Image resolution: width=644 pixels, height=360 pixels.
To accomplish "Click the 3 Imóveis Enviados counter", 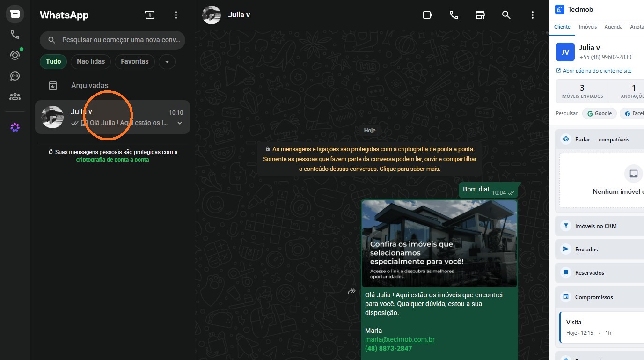I will [x=582, y=91].
